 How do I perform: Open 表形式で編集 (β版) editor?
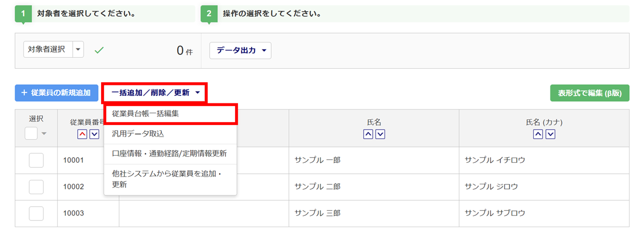coord(590,93)
